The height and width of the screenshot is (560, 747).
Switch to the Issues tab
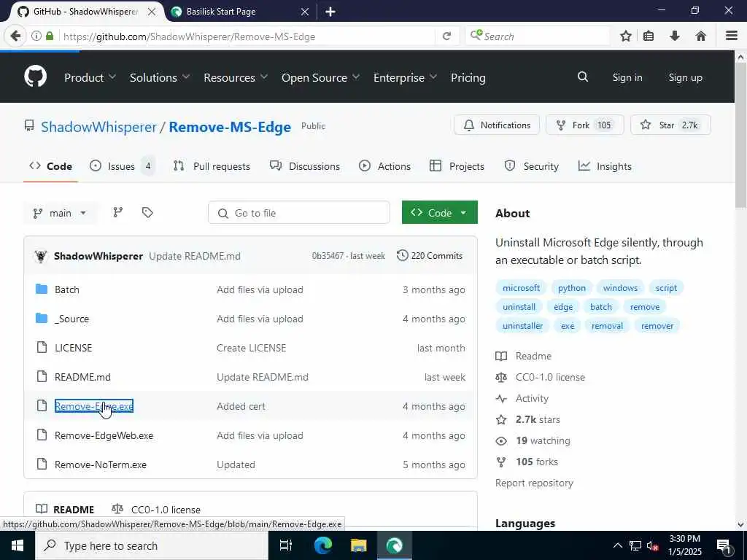click(x=122, y=166)
